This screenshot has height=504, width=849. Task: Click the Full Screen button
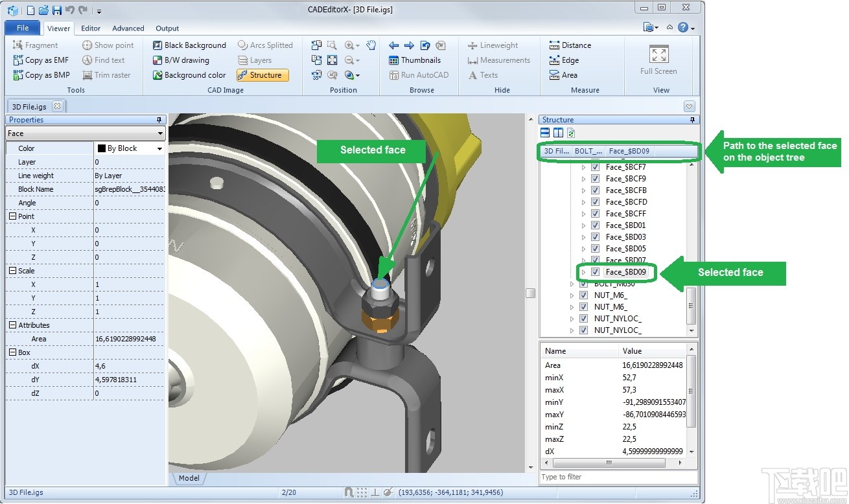(x=658, y=61)
